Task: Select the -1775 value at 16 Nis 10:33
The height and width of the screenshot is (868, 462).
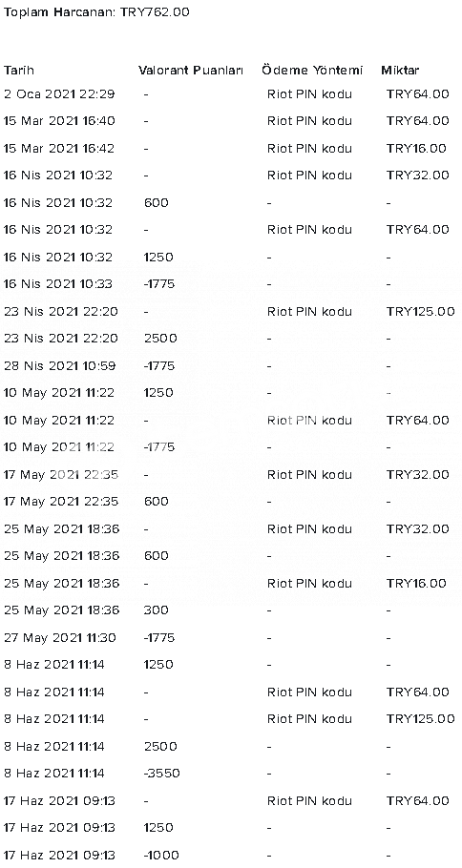Action: pos(159,284)
